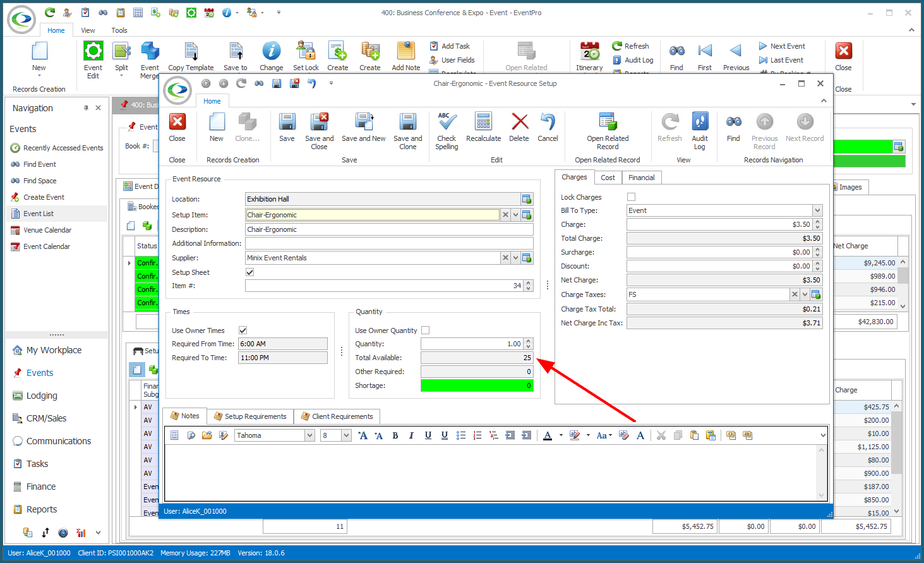Open Itinerary in main event ribbon
This screenshot has height=563, width=924.
pos(589,56)
